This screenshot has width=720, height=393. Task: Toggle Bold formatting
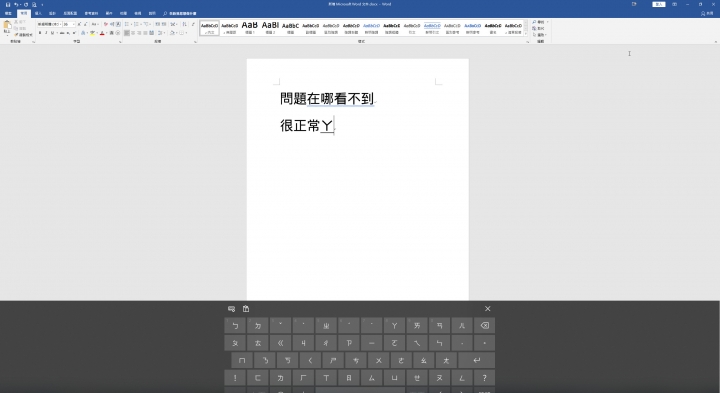(40, 33)
